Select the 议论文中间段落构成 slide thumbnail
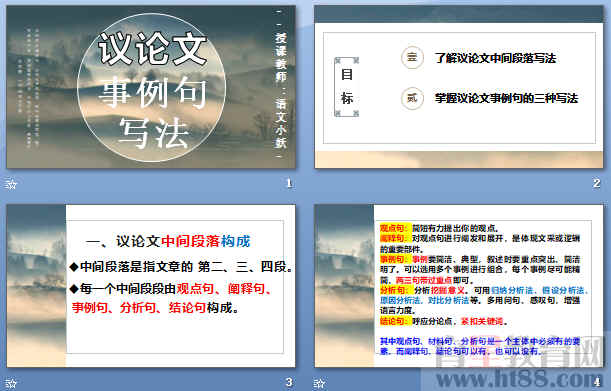 point(151,286)
